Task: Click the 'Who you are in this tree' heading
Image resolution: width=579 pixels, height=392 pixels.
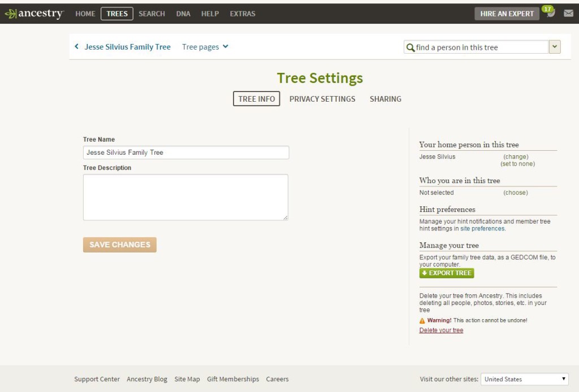Action: [x=460, y=180]
